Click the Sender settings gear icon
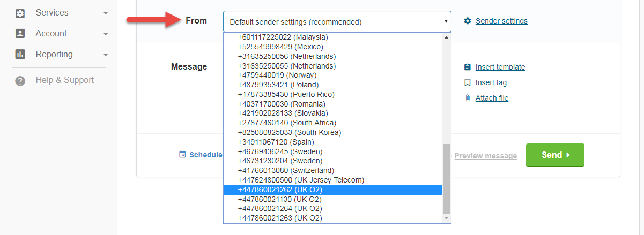This screenshot has height=235, width=644. [x=468, y=21]
